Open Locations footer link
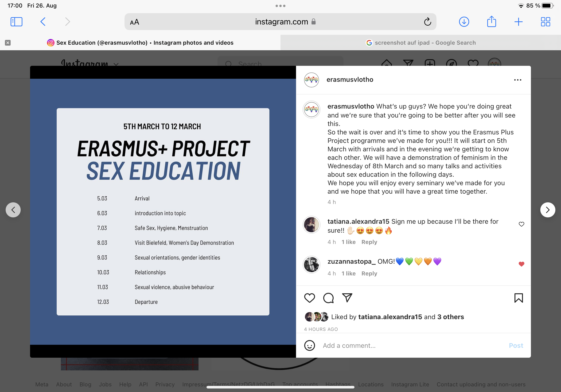 (x=371, y=384)
